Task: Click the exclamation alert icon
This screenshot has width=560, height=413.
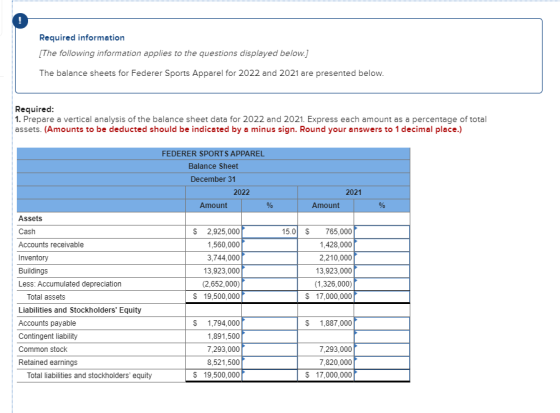Action: coord(20,21)
